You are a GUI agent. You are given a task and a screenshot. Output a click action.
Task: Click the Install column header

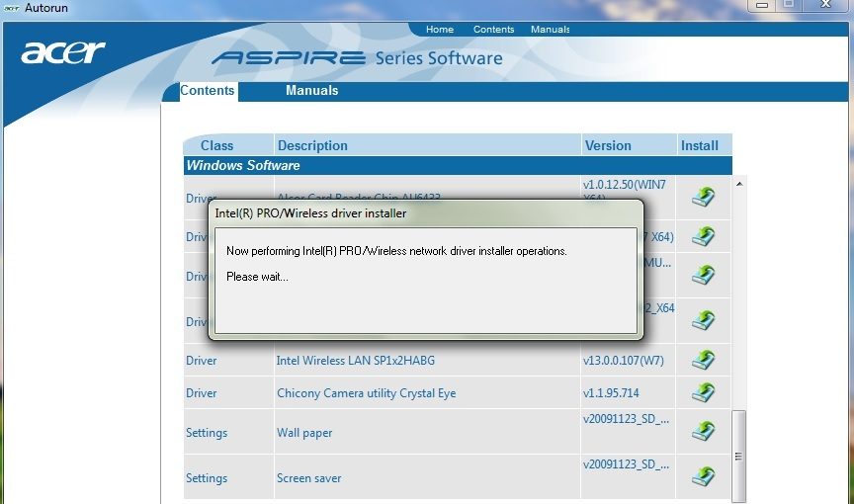700,145
